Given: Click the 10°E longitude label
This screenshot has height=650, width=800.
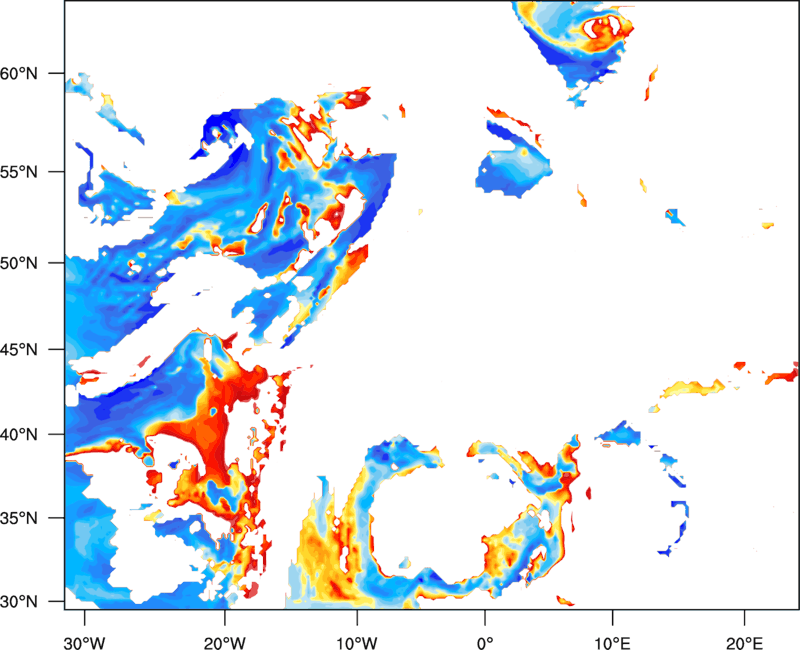Looking at the screenshot, I should click(613, 643).
